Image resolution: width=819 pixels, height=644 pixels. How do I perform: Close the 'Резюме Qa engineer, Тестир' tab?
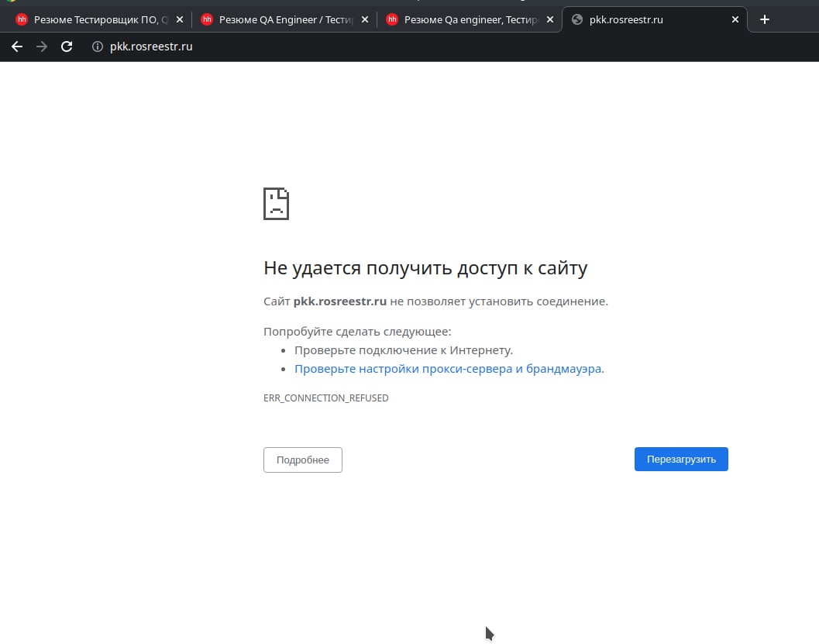click(550, 19)
